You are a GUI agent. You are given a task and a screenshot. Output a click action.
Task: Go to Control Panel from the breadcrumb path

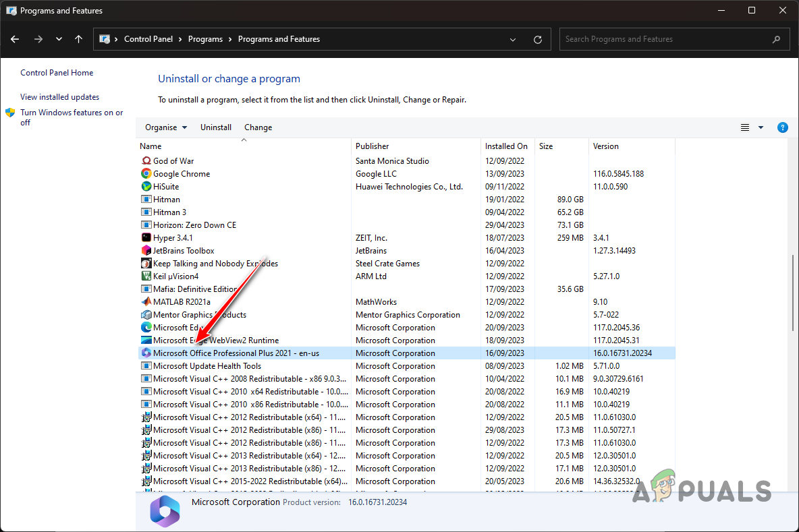tap(149, 39)
